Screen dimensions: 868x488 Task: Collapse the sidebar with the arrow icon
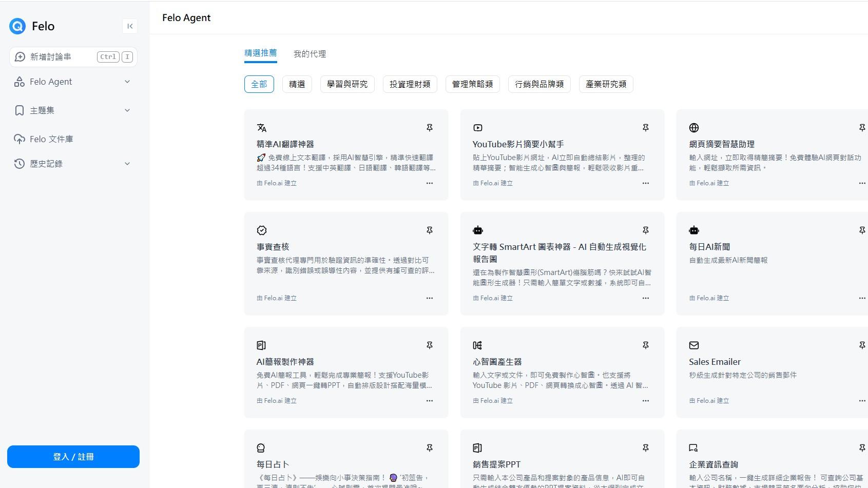click(130, 26)
